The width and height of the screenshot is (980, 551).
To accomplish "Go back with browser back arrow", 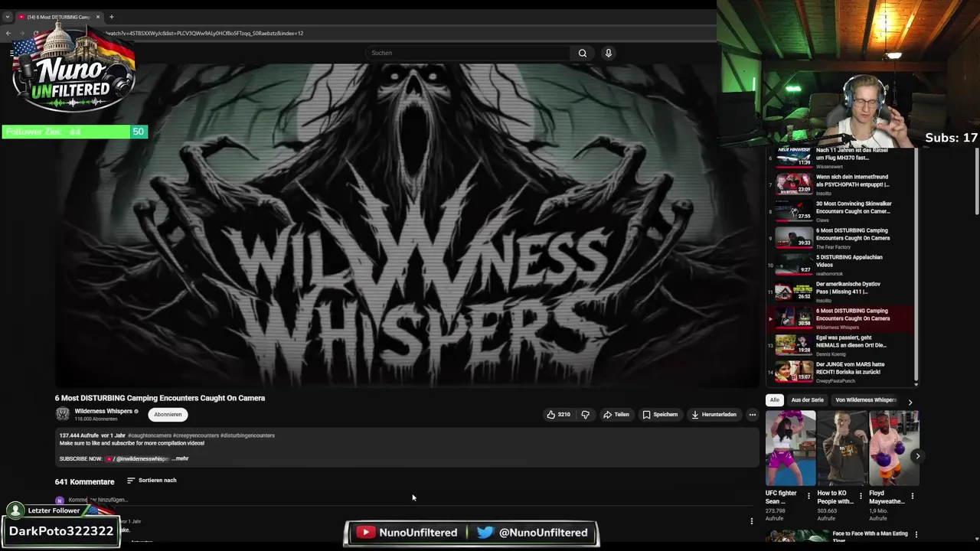I will pos(8,33).
